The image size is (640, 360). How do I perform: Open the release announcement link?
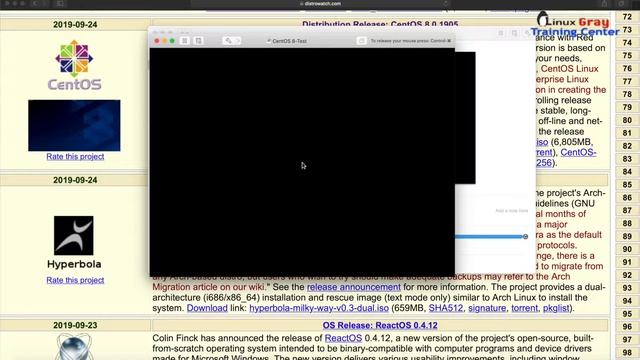tap(353, 287)
